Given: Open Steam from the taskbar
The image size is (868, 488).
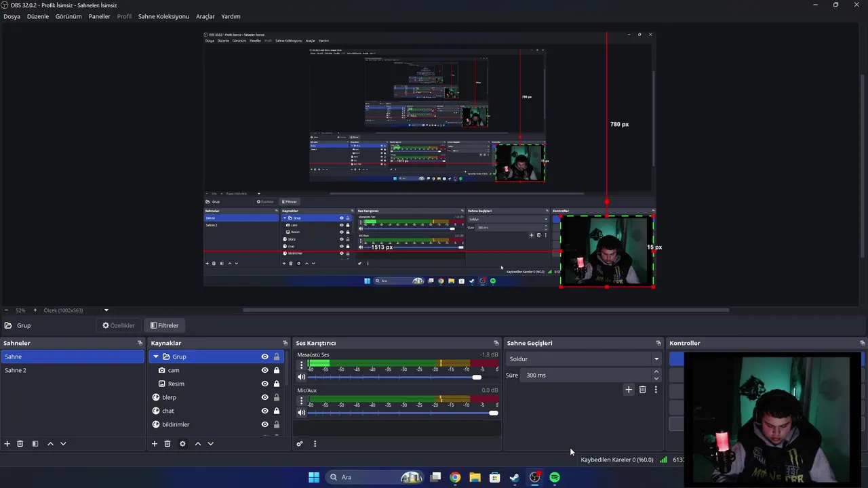Looking at the screenshot, I should click(515, 477).
